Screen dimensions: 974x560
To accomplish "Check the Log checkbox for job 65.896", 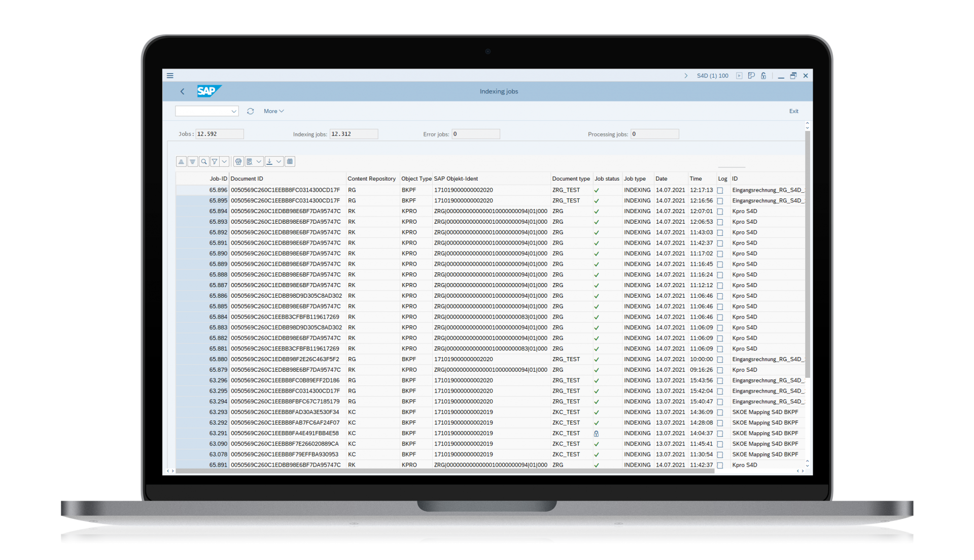I will click(x=720, y=190).
